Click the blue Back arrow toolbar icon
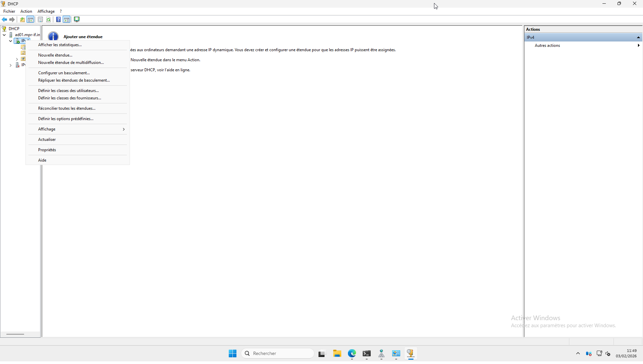The image size is (643, 364). coord(4,19)
